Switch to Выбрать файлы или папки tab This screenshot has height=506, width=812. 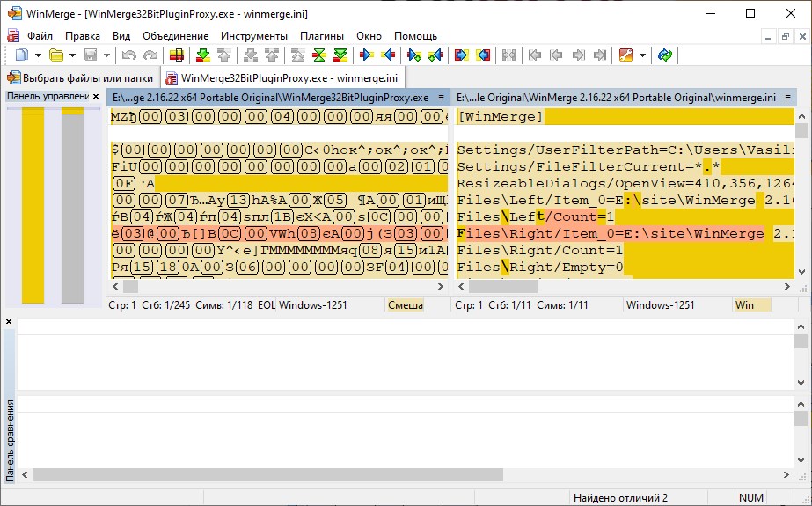[80, 78]
